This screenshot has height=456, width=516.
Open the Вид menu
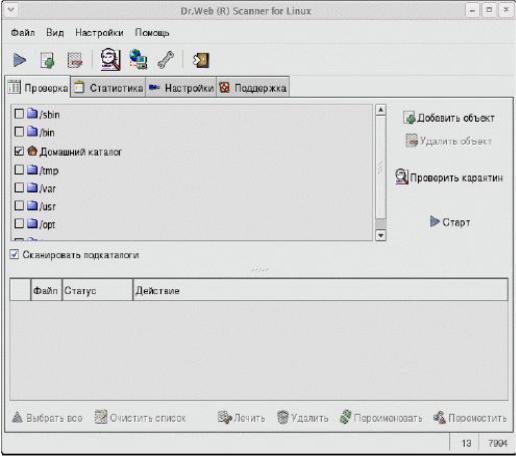point(55,33)
